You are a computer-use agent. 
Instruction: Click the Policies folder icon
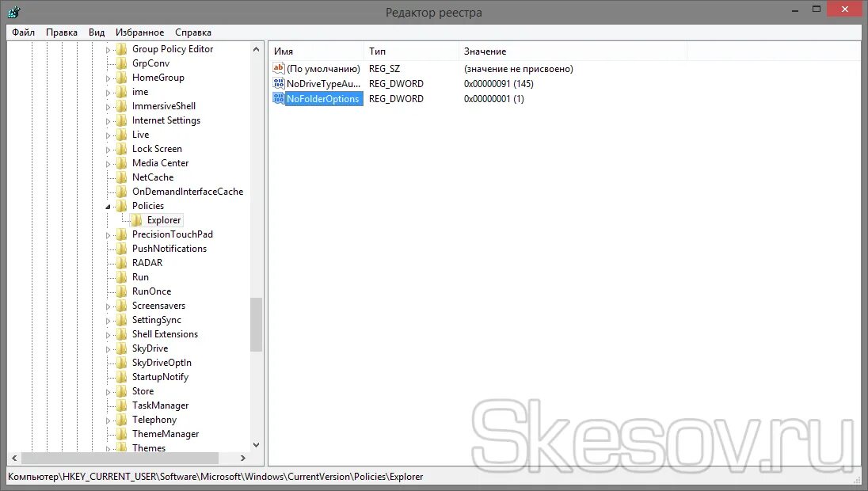[x=121, y=206]
